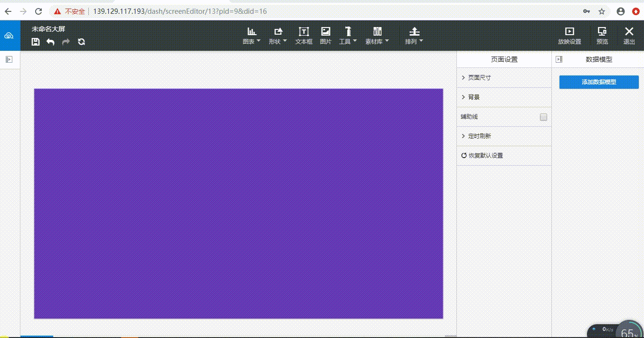Select the purple canvas page
This screenshot has height=338, width=644.
[238, 203]
